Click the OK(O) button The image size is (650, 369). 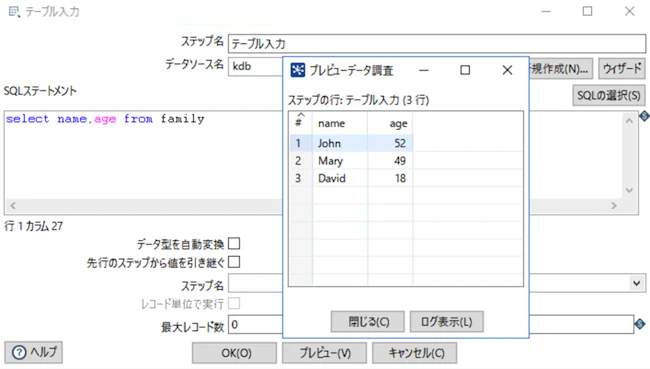[x=234, y=353]
